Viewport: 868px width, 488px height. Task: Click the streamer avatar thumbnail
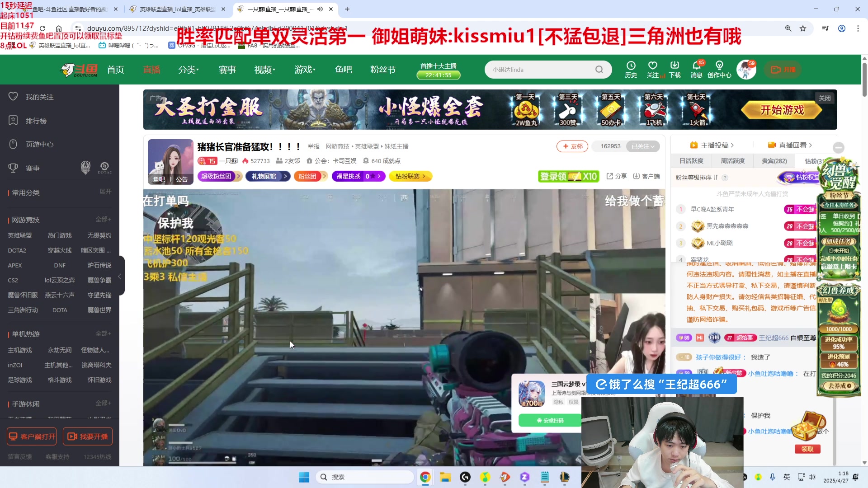pyautogui.click(x=170, y=162)
